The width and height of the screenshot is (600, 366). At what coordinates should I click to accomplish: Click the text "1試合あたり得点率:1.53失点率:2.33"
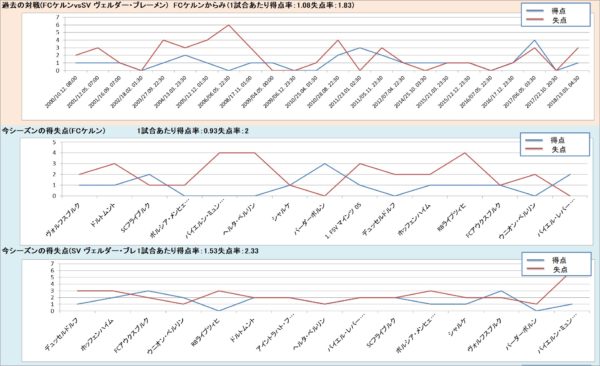pos(197,251)
